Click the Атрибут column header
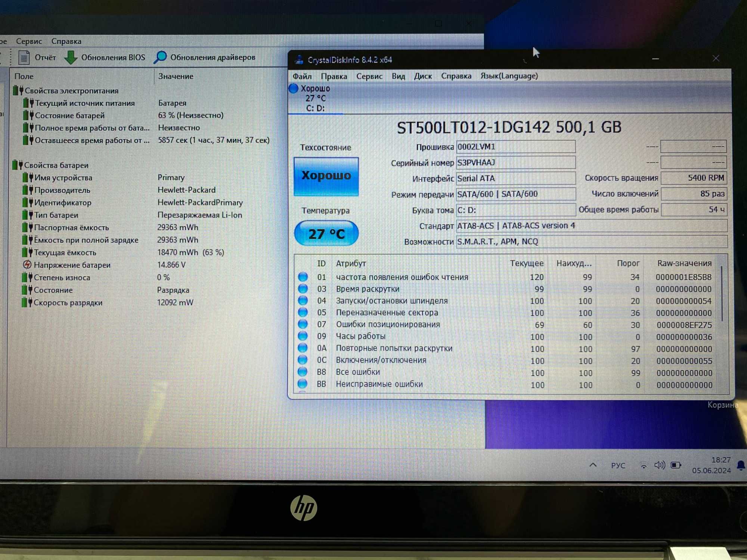 pyautogui.click(x=351, y=263)
